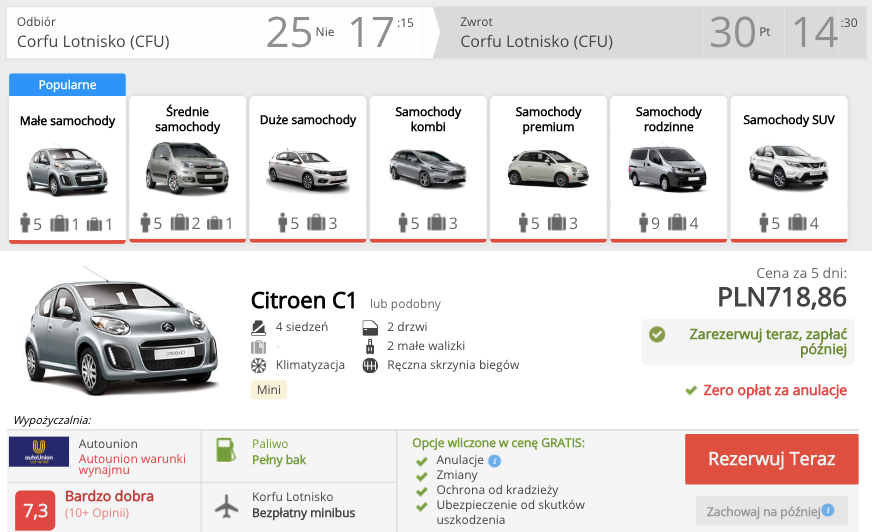Click the checkmark beside Zero opłat za anulacje

pos(691,390)
